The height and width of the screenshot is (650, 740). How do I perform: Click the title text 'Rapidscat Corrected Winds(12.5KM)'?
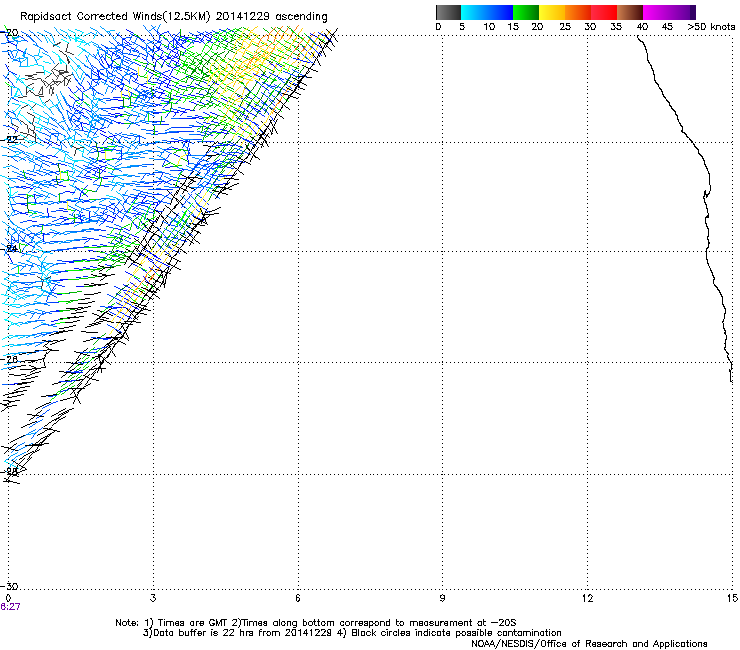click(x=115, y=17)
